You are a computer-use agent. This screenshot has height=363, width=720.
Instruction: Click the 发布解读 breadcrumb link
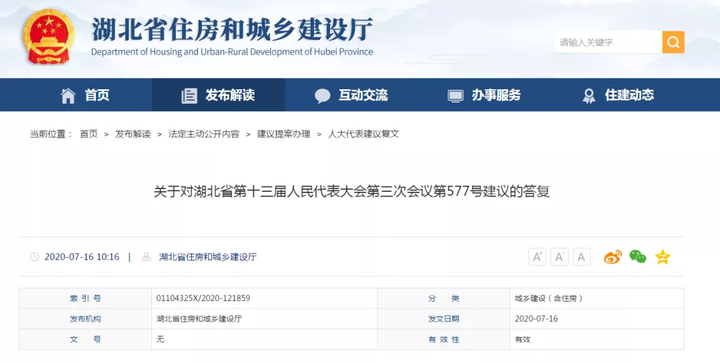(x=133, y=134)
